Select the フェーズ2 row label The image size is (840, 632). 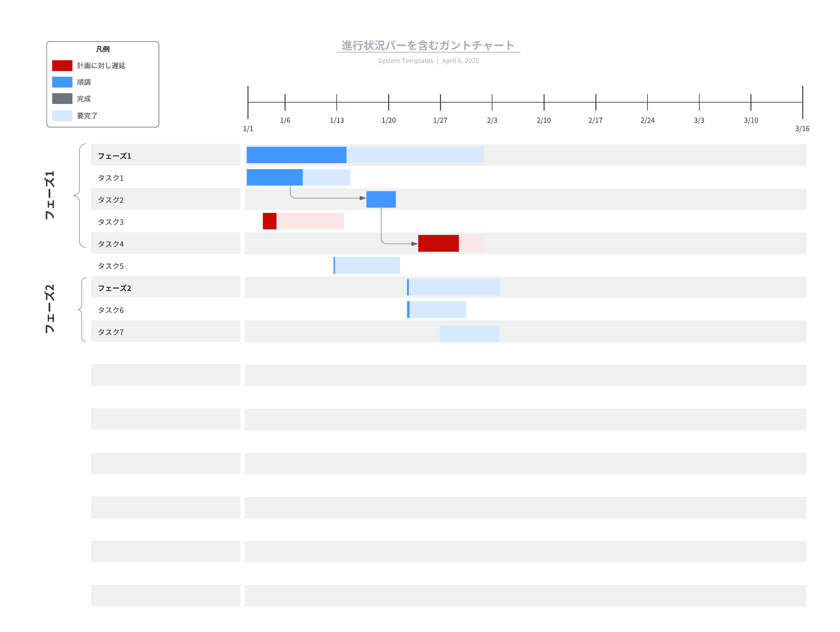[x=114, y=288]
